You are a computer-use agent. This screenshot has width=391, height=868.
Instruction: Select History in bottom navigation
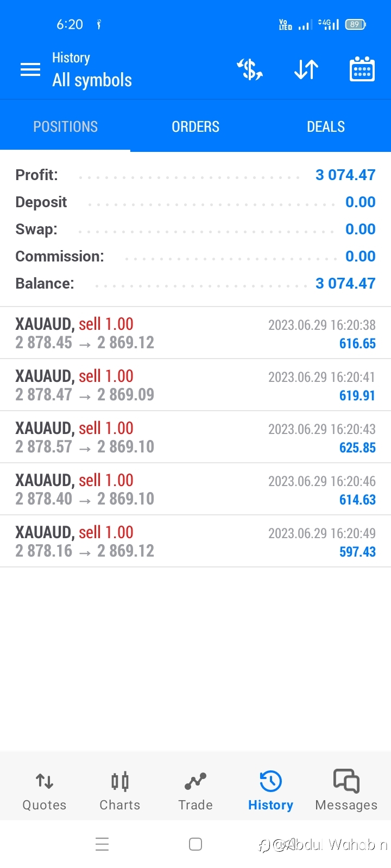270,791
